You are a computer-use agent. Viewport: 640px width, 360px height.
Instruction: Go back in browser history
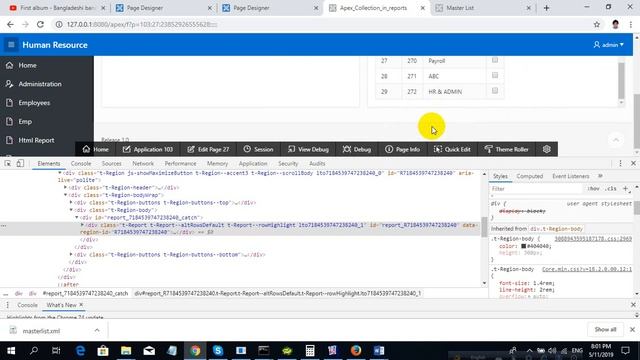10,24
